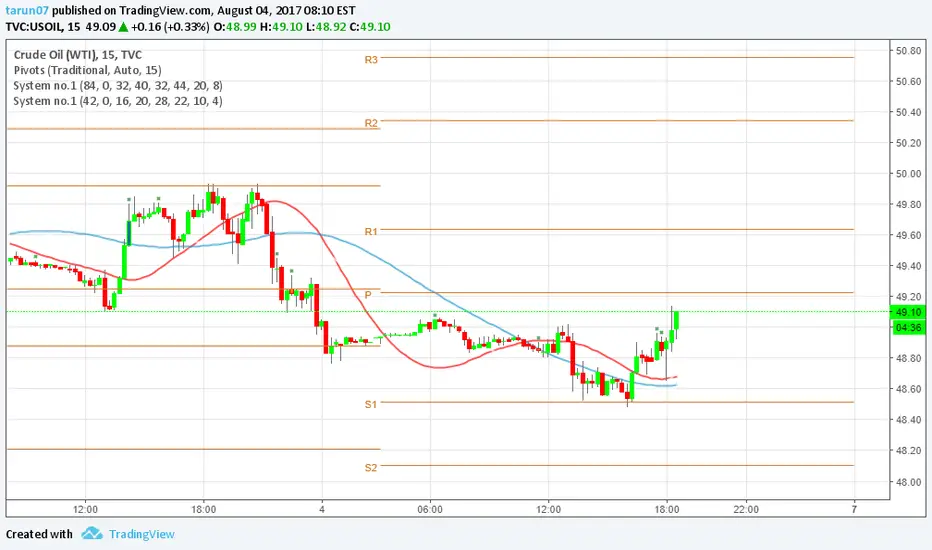Select the Crude Oil (WTI), 15, TVC legend
The width and height of the screenshot is (932, 550).
coord(78,55)
